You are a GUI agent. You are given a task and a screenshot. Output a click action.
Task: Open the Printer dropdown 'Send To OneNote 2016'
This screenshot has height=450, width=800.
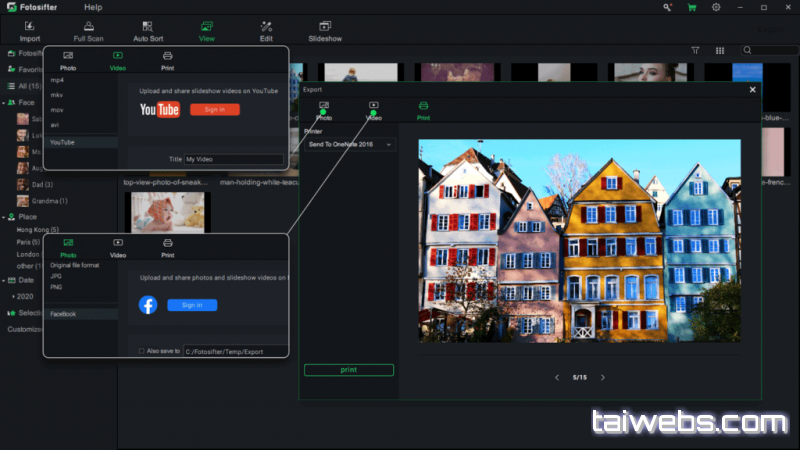point(349,145)
